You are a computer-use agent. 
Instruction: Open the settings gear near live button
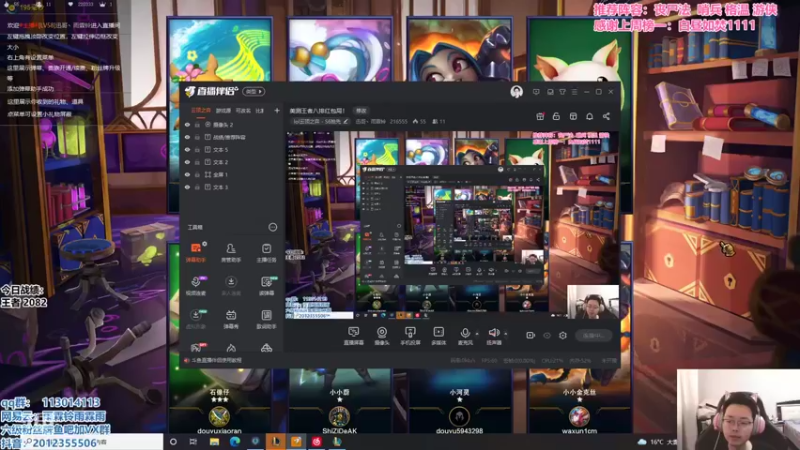(x=563, y=335)
